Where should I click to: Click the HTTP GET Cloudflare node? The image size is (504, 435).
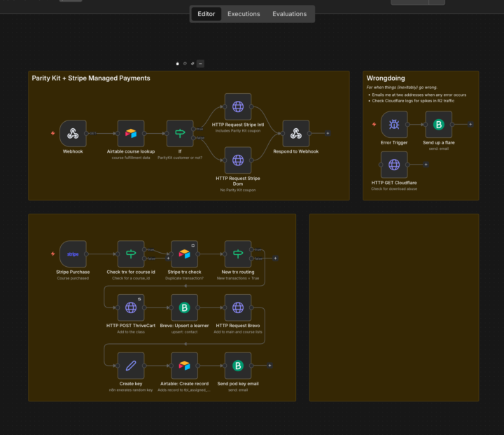(x=394, y=165)
